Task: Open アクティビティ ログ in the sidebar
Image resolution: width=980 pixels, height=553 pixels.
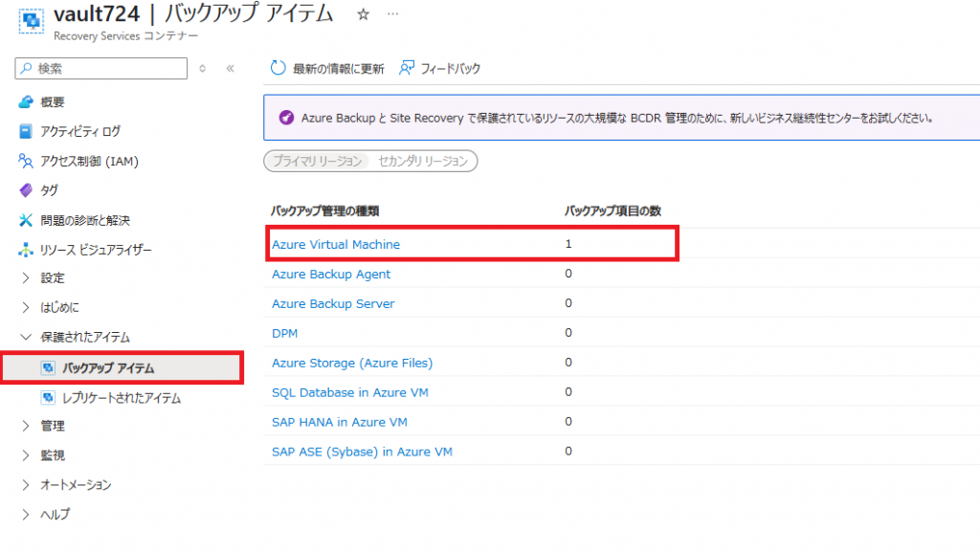Action: [80, 131]
